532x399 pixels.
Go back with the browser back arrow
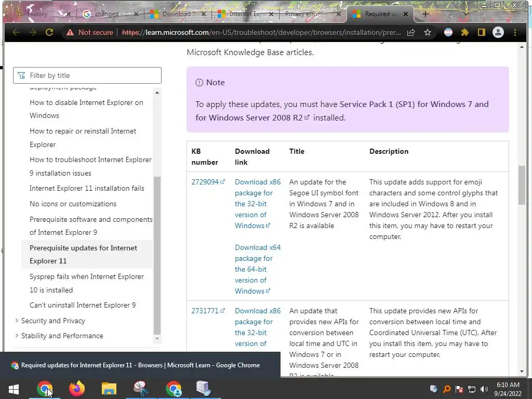16,32
